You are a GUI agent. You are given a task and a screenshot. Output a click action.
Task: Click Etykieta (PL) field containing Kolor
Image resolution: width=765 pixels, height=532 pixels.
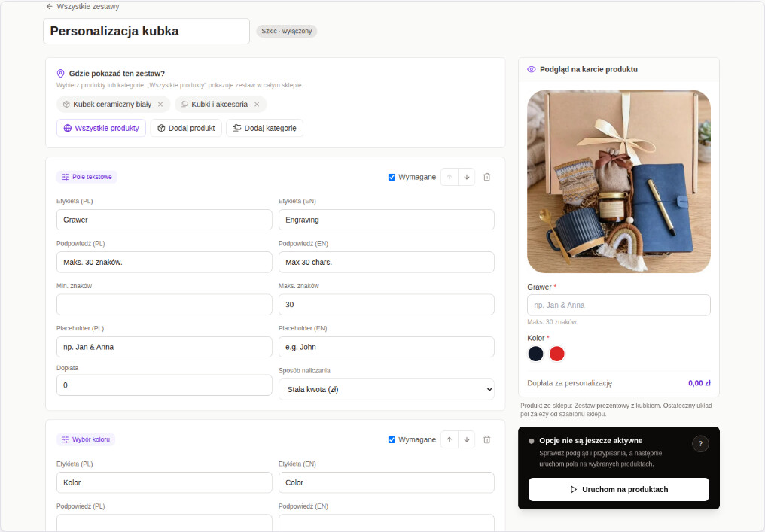click(164, 483)
